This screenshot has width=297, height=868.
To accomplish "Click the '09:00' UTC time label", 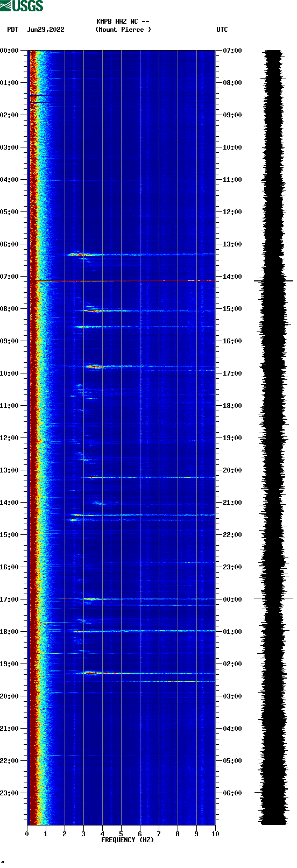I will click(232, 115).
